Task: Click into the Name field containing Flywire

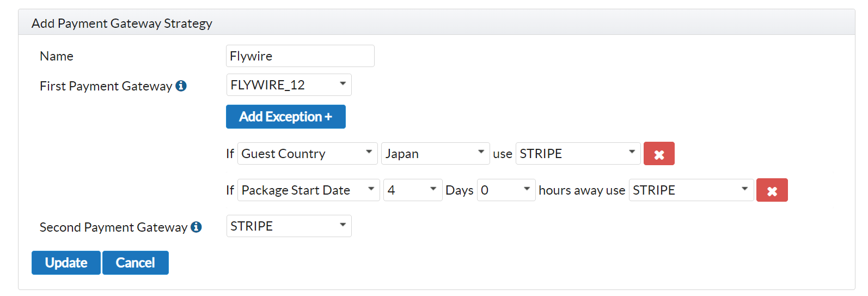Action: coord(299,56)
